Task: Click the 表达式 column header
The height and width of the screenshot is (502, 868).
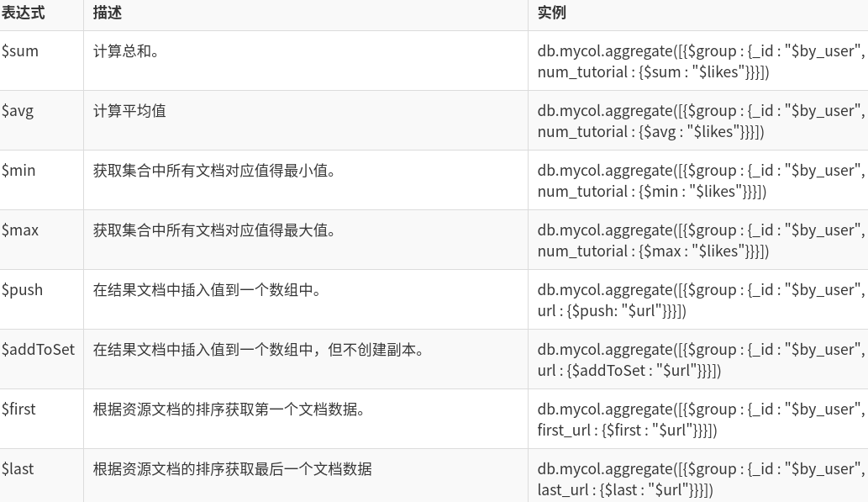Action: pos(24,13)
